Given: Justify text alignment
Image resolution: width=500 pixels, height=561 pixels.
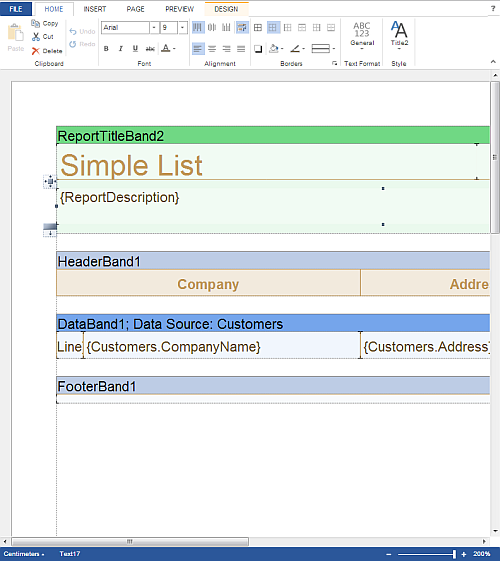Looking at the screenshot, I should (241, 49).
